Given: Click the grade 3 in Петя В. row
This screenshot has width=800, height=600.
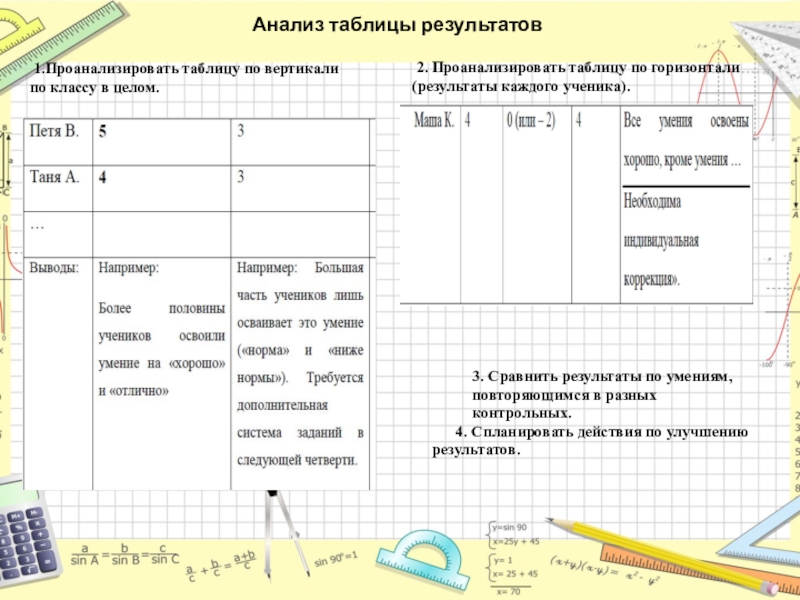Looking at the screenshot, I should coord(241,131).
